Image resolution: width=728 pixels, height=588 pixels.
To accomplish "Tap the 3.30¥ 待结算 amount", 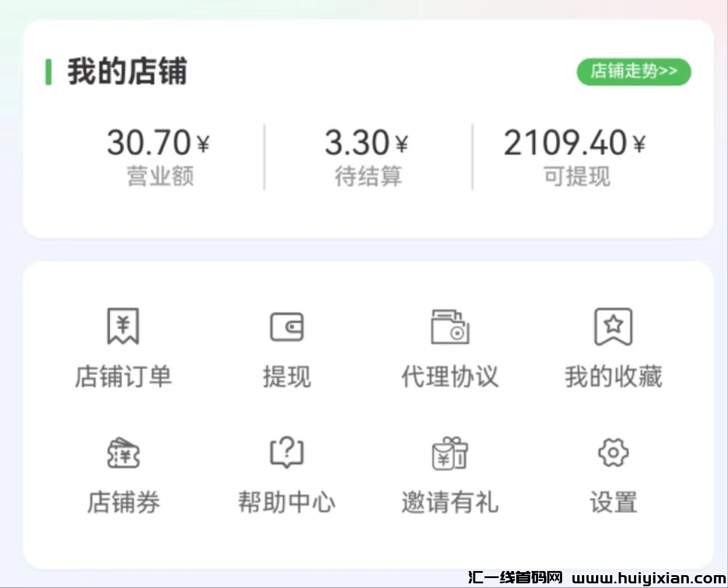I will tap(366, 143).
